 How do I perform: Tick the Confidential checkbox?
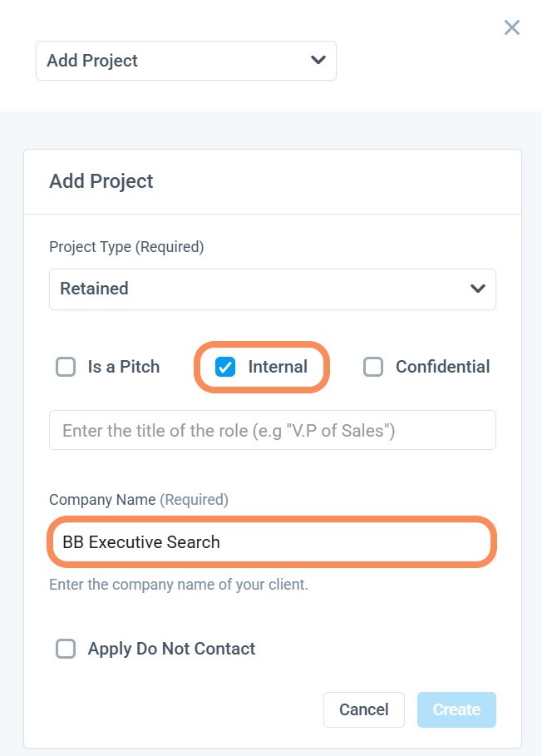(373, 367)
